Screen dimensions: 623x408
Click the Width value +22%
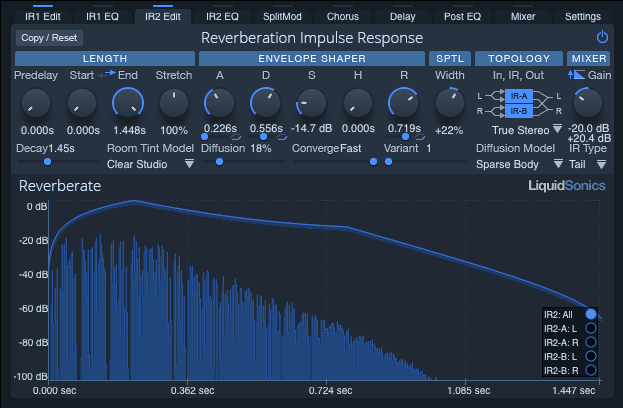449,130
